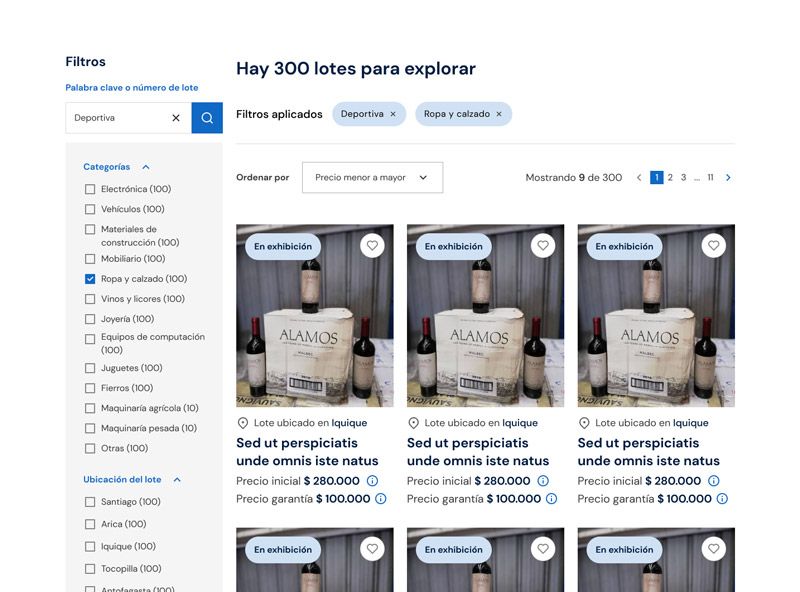Favorite the third lot in the second row
The height and width of the screenshot is (592, 800).
pos(714,549)
